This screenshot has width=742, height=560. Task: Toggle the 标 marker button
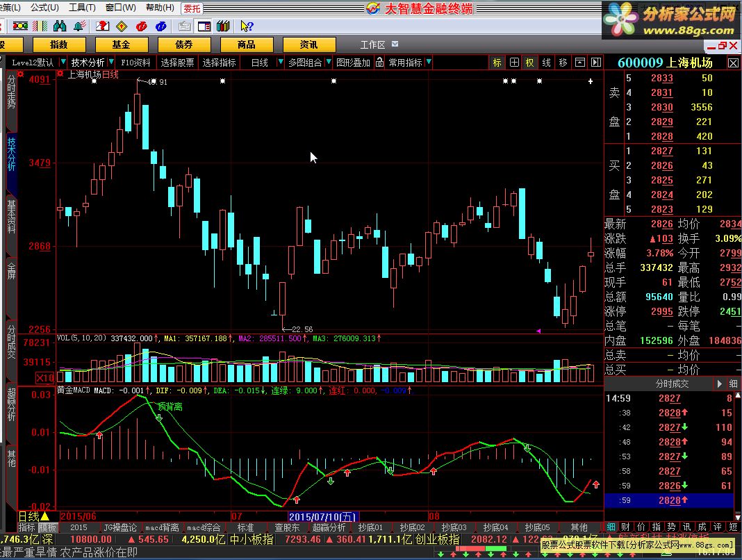coord(497,63)
